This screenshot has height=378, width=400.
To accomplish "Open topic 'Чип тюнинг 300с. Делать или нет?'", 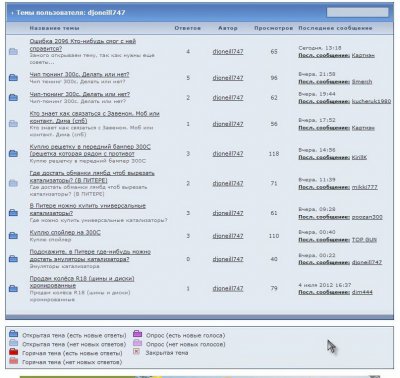I will tap(79, 74).
